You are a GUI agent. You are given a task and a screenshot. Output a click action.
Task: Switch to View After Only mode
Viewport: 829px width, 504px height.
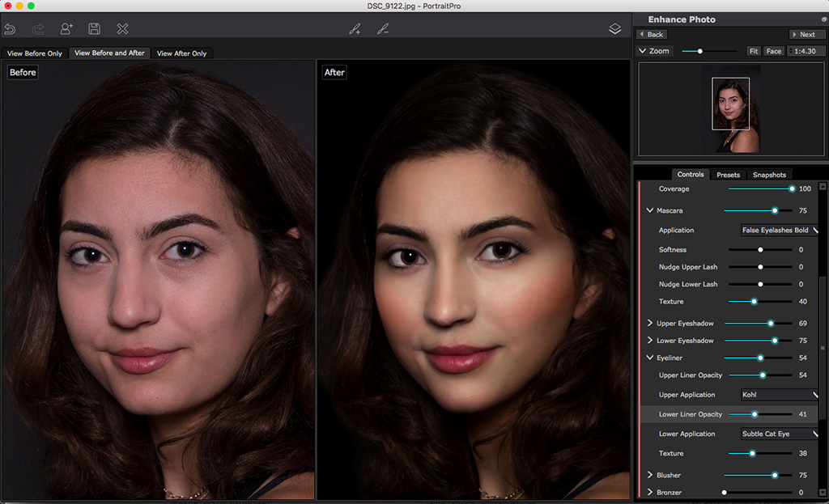181,53
